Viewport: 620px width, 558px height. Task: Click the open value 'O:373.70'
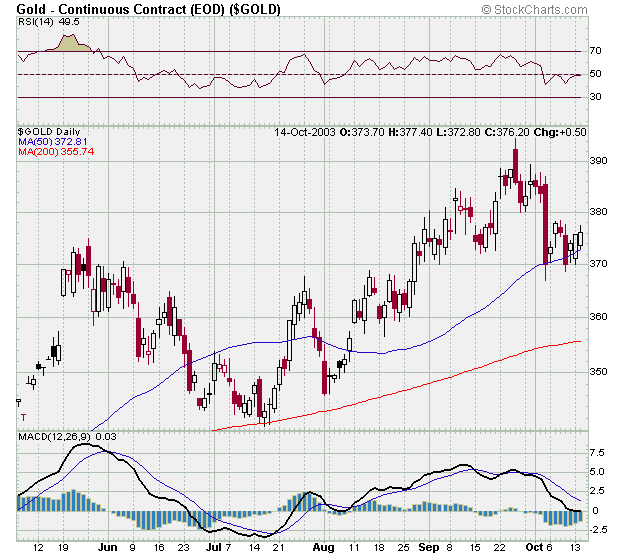click(362, 132)
